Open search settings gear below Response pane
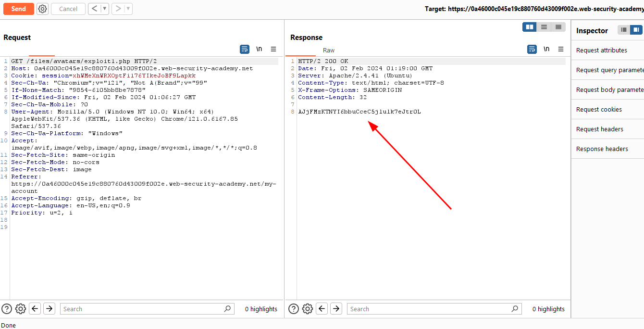644x329 pixels. 308,309
